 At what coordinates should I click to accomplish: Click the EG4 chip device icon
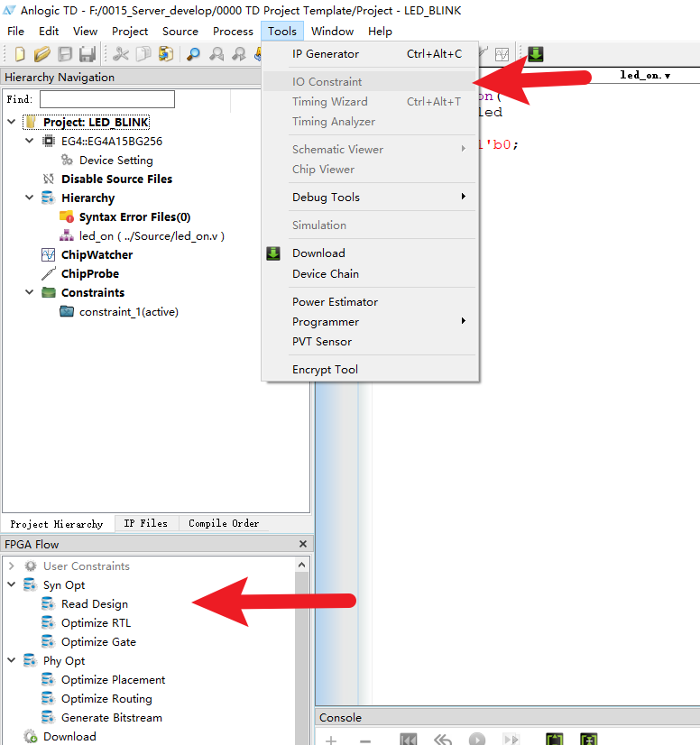49,141
